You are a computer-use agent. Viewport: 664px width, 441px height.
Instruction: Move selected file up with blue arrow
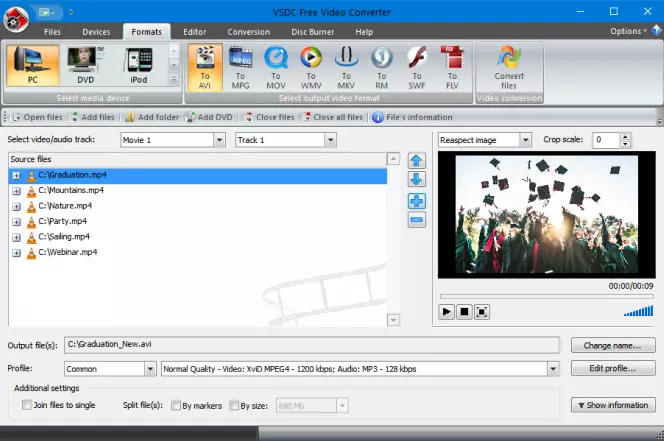[417, 161]
